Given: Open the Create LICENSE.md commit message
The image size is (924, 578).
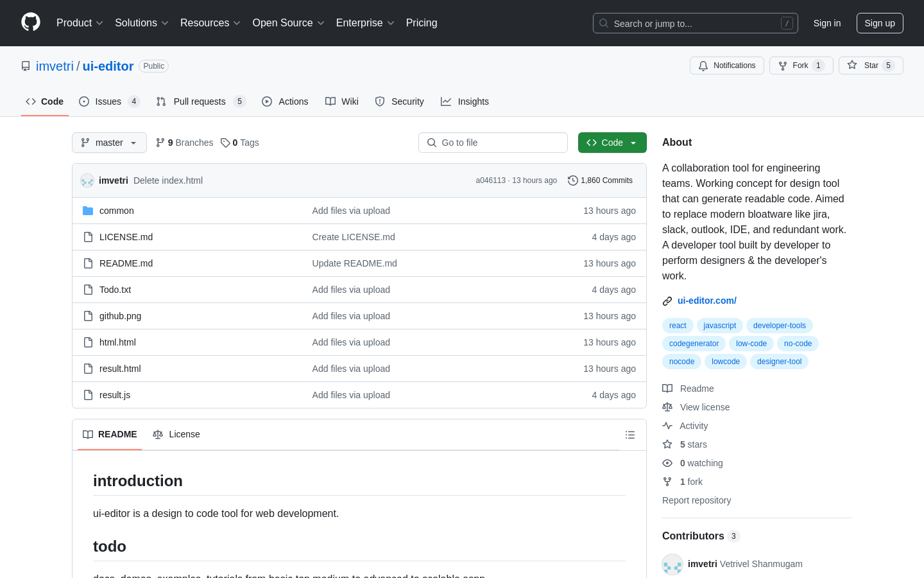Looking at the screenshot, I should [x=354, y=237].
